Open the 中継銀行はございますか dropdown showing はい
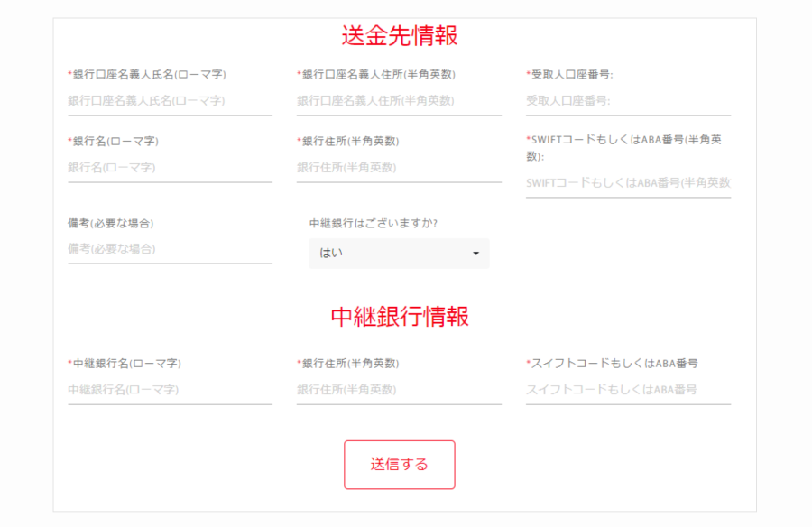 [x=399, y=254]
